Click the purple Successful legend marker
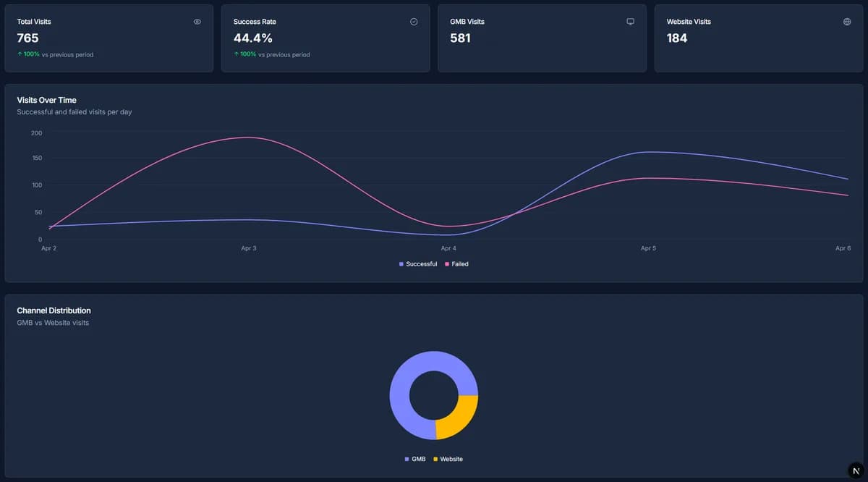The height and width of the screenshot is (482, 868). click(x=401, y=263)
